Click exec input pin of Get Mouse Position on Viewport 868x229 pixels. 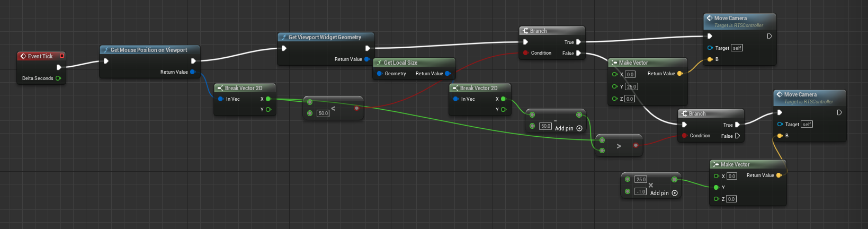point(106,61)
